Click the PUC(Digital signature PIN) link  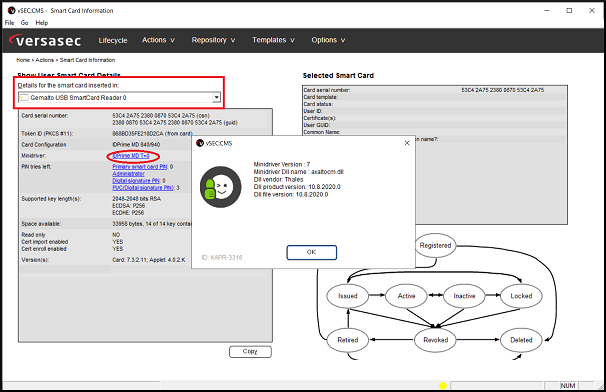coord(143,187)
